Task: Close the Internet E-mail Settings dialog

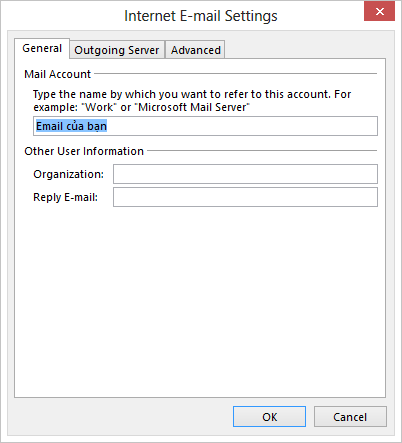Action: tap(379, 11)
